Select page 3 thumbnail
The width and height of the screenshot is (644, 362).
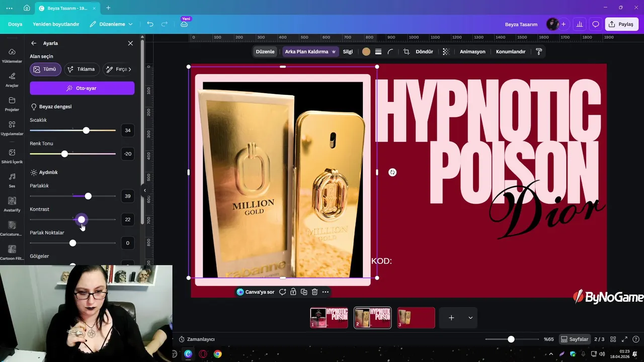416,318
